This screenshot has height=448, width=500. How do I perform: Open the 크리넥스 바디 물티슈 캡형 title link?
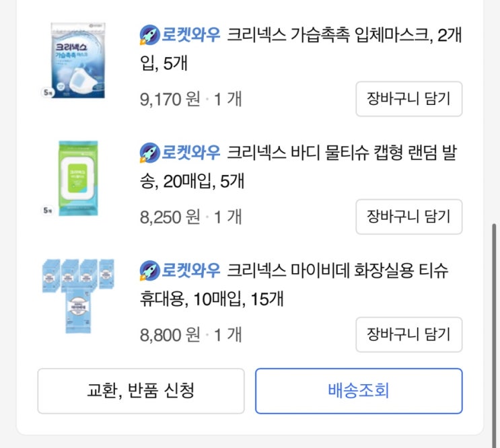click(x=343, y=153)
